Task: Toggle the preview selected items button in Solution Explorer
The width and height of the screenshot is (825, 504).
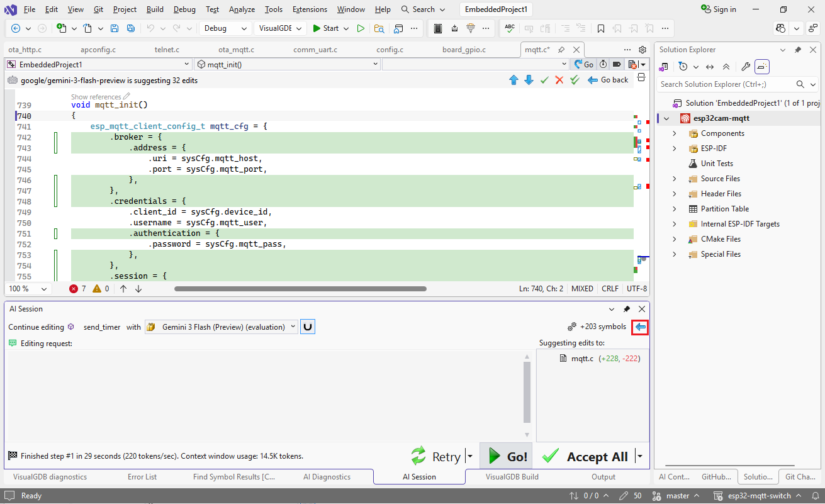Action: 762,67
